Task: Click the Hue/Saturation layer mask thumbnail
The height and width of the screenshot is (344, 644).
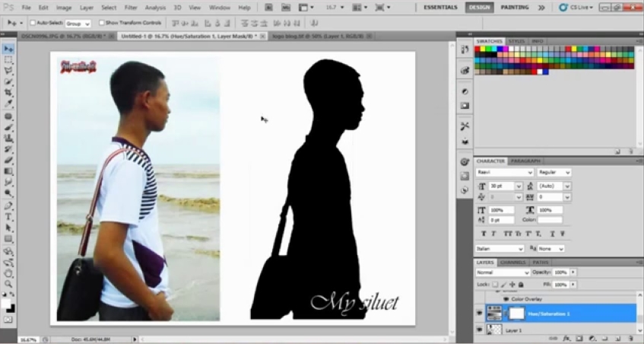Action: [x=516, y=313]
